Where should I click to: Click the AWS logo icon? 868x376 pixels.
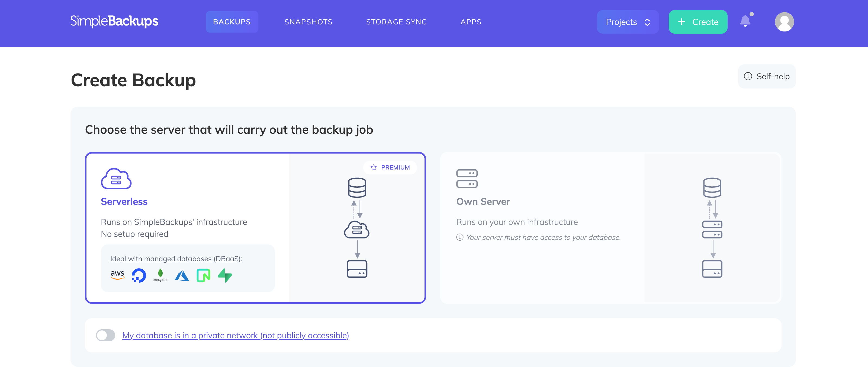[x=117, y=275]
